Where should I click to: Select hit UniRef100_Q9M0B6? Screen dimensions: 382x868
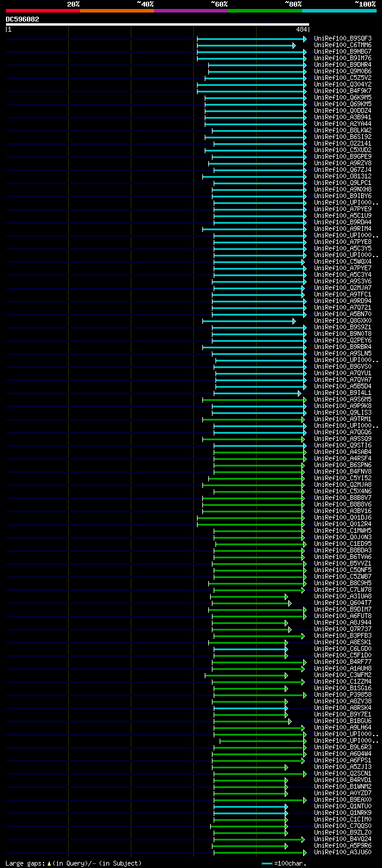click(x=343, y=72)
